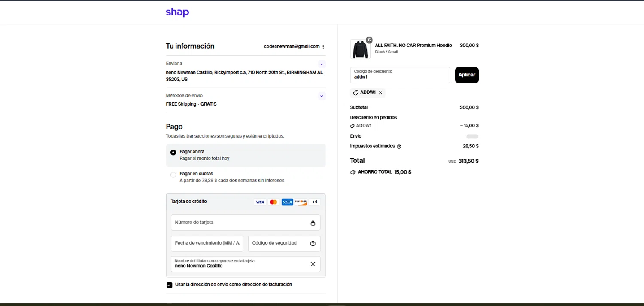Click the hoodie product thumbnail

click(x=360, y=49)
